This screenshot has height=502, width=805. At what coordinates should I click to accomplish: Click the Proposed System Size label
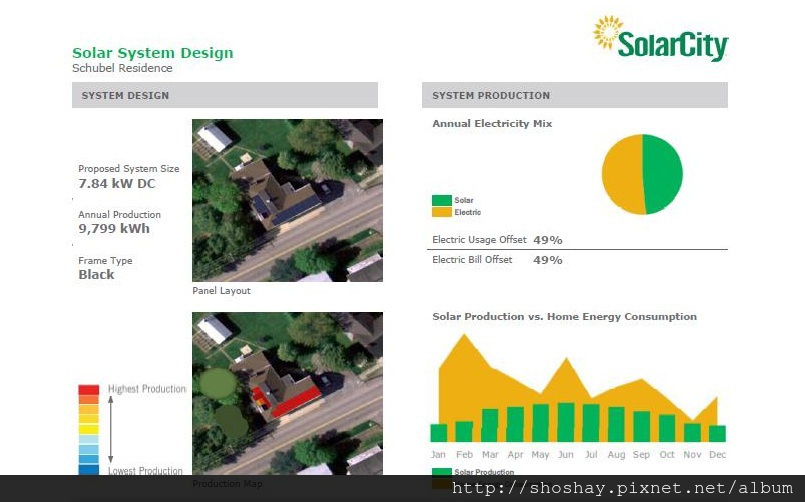click(128, 168)
